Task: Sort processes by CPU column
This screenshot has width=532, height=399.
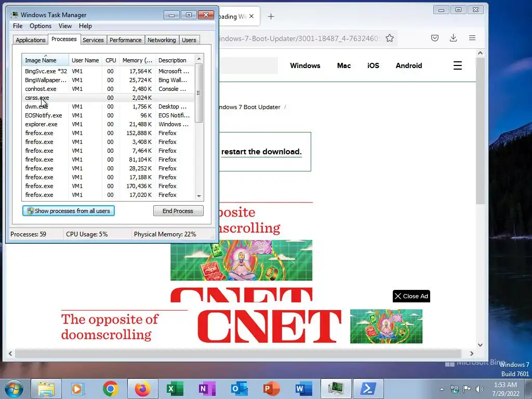Action: (x=111, y=60)
